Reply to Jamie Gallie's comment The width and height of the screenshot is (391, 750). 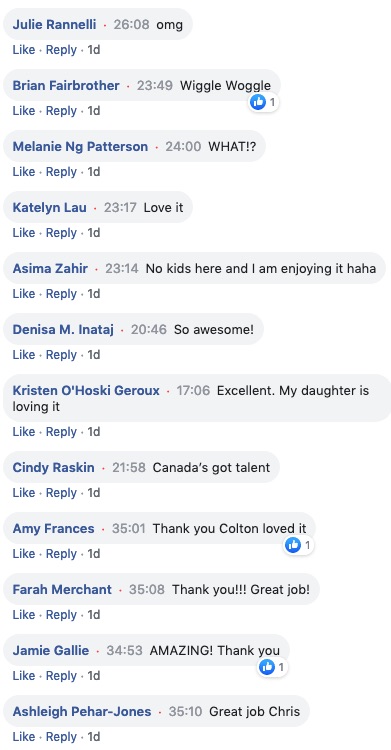point(61,676)
